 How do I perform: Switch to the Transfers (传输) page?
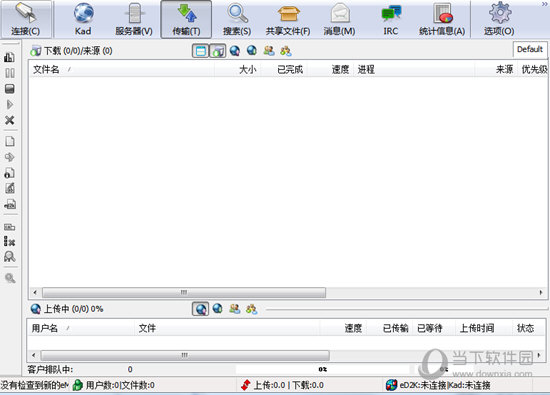click(x=186, y=19)
